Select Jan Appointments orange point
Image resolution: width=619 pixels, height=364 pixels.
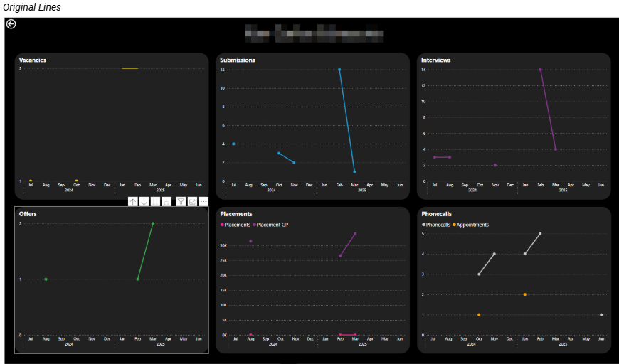click(524, 294)
